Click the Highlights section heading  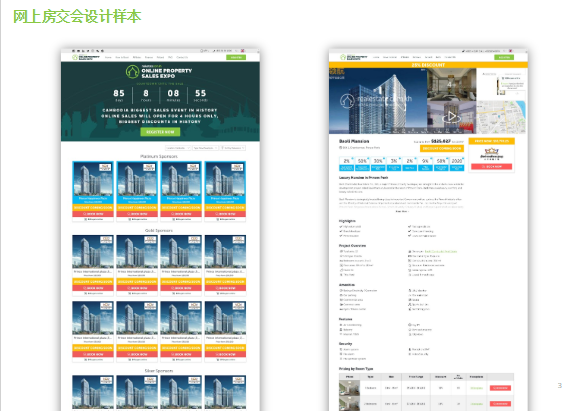[x=347, y=221]
